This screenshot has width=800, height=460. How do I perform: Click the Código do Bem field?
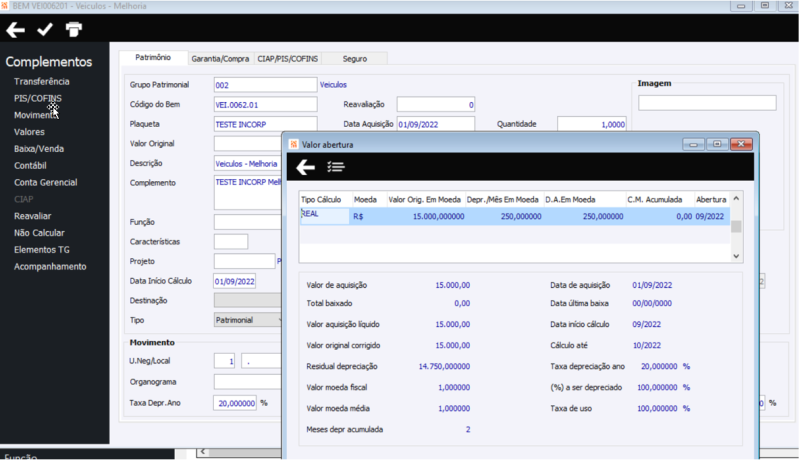point(265,105)
